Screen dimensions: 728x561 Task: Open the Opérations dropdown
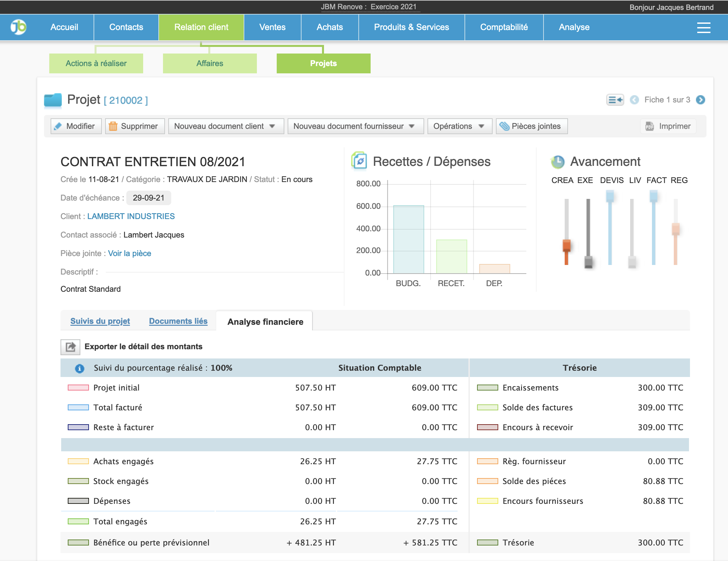460,126
